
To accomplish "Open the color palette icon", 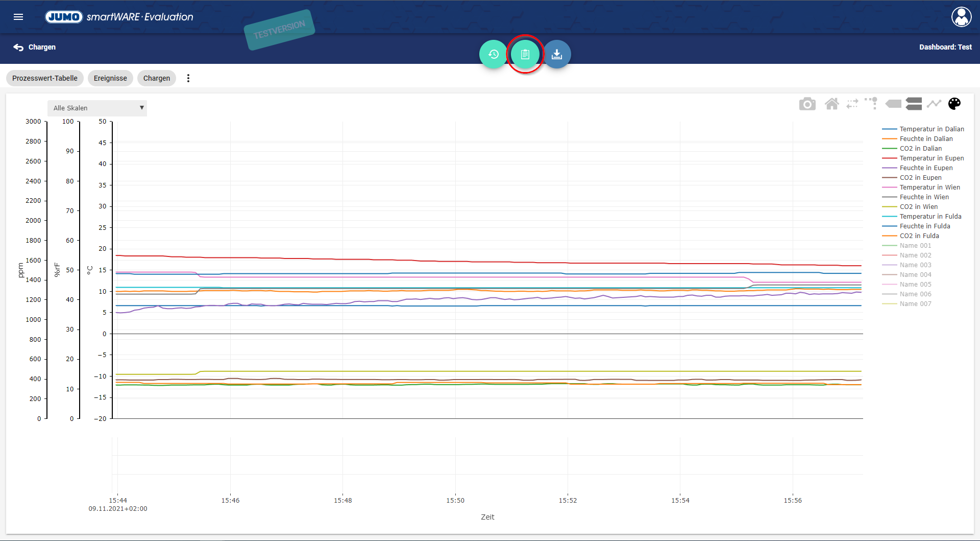I will [x=954, y=104].
